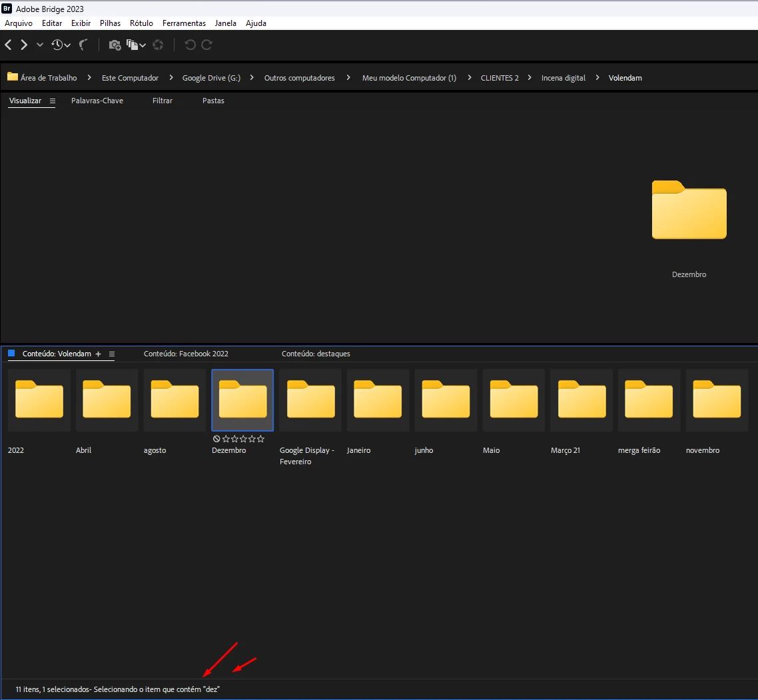758x700 pixels.
Task: Open the Janela menu
Action: [225, 23]
